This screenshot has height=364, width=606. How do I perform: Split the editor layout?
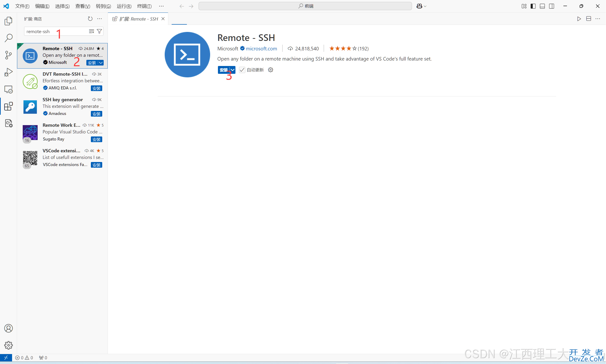click(x=588, y=19)
